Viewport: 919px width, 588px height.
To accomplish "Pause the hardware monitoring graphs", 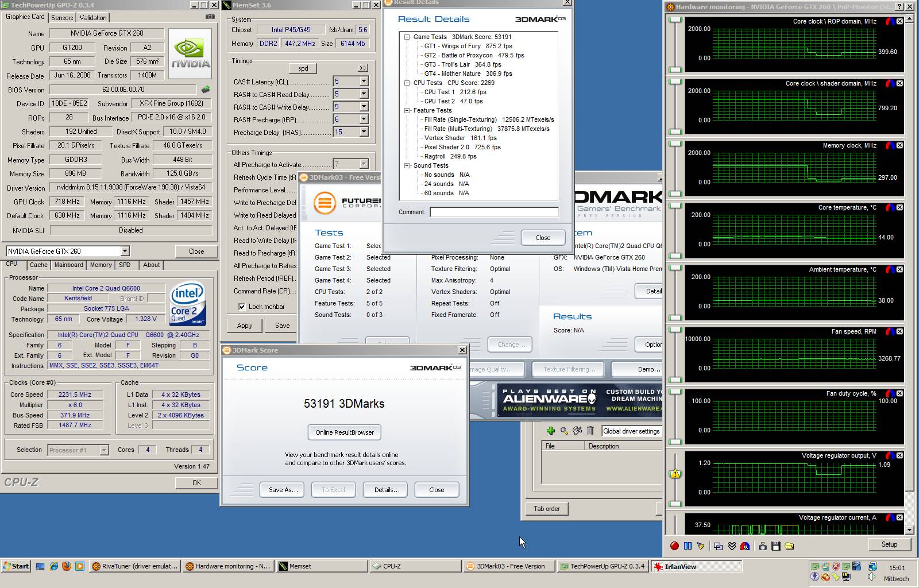I will 688,546.
